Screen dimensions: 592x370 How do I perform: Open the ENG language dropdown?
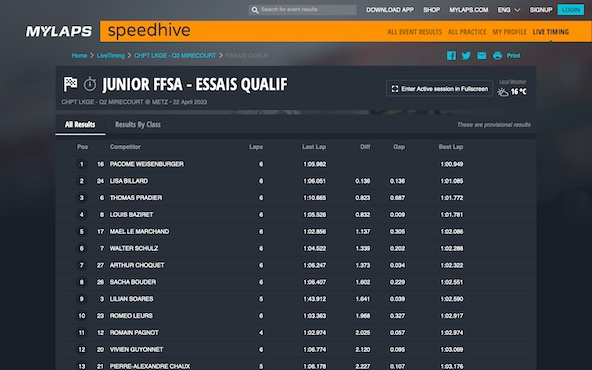tap(509, 10)
